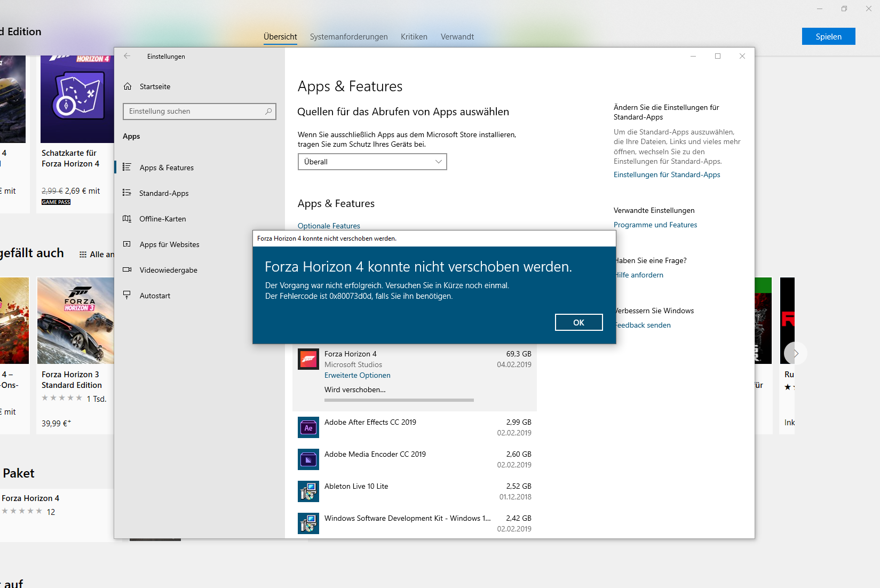The height and width of the screenshot is (588, 880).
Task: Open Forza Horizon 3 Standard Edition thumbnail
Action: [75, 321]
